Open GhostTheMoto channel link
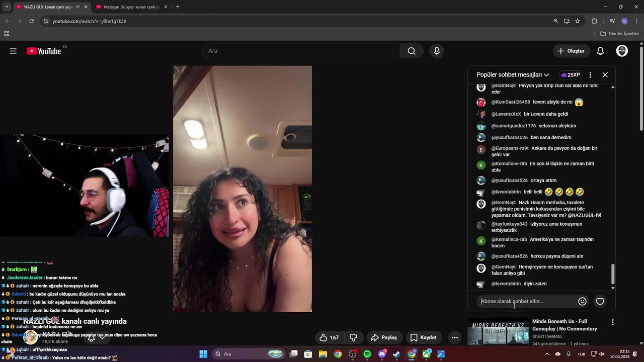 pyautogui.click(x=547, y=336)
